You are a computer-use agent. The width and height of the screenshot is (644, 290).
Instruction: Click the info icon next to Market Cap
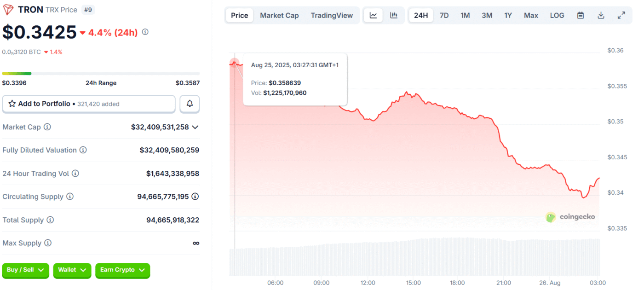tap(47, 127)
